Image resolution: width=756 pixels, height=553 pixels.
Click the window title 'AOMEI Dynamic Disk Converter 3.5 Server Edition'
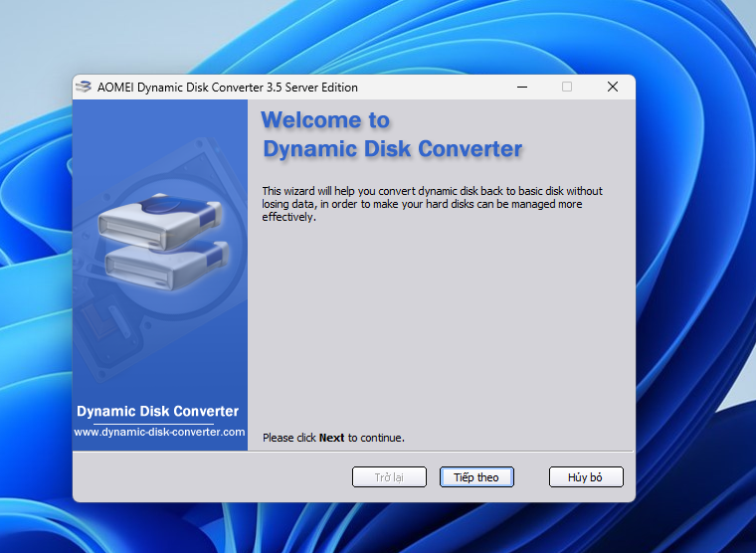pos(228,88)
